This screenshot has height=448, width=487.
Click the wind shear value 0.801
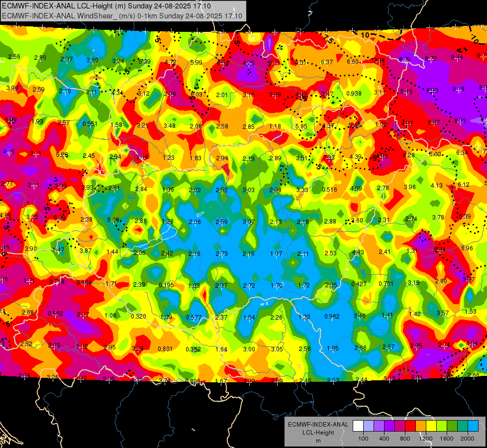tap(165, 349)
